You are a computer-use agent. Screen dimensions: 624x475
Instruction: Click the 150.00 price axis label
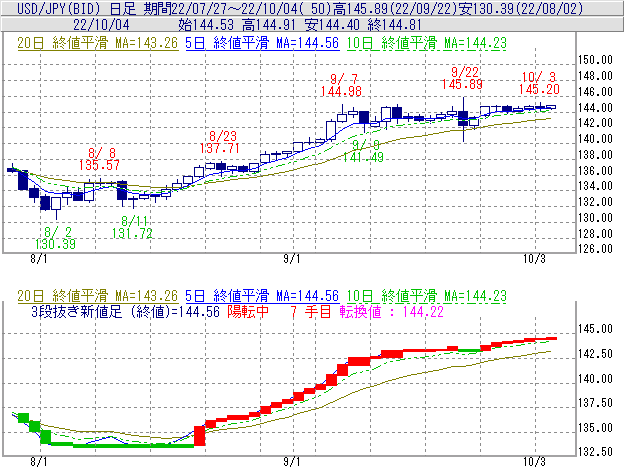595,60
